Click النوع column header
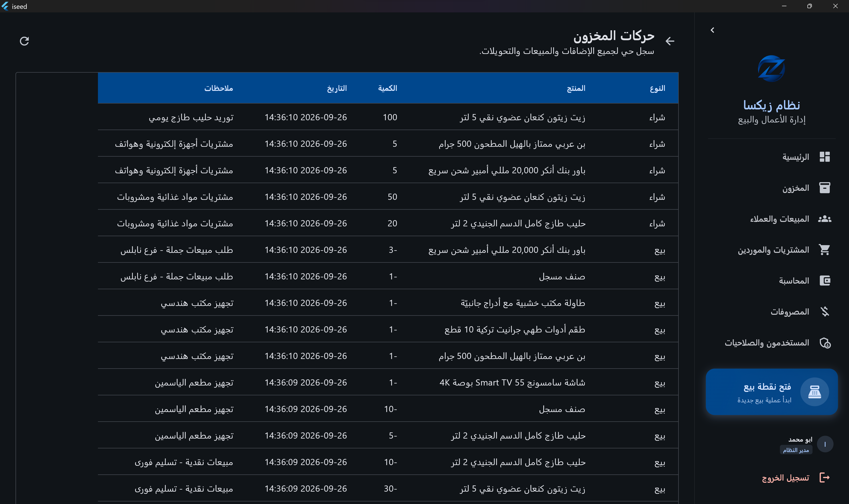This screenshot has width=849, height=504. click(x=658, y=88)
